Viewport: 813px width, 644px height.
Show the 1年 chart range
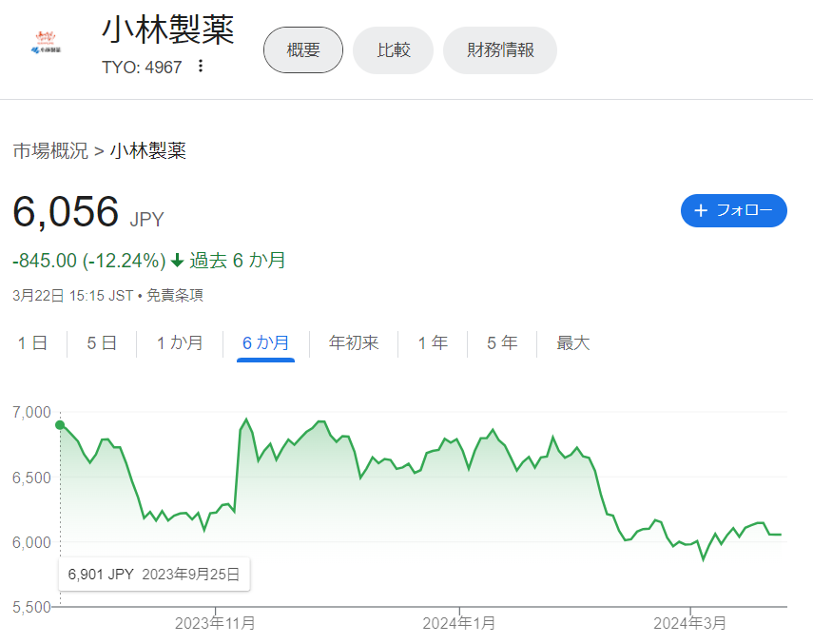tap(433, 343)
